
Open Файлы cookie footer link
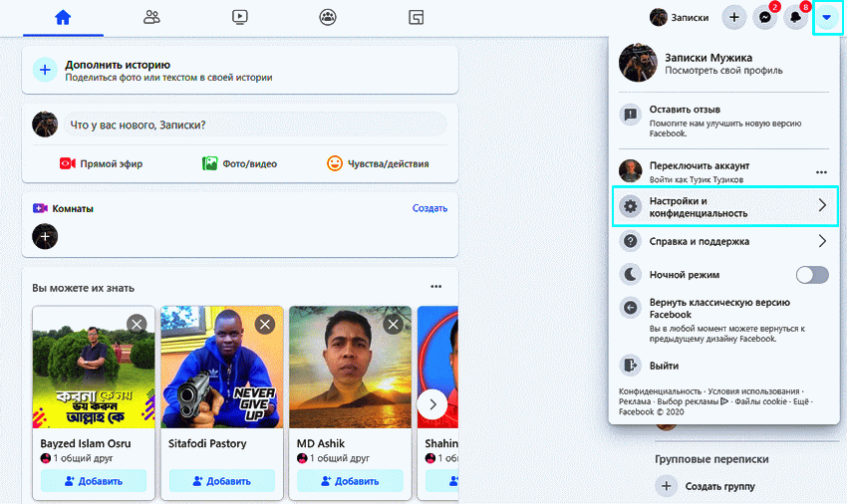tap(760, 401)
